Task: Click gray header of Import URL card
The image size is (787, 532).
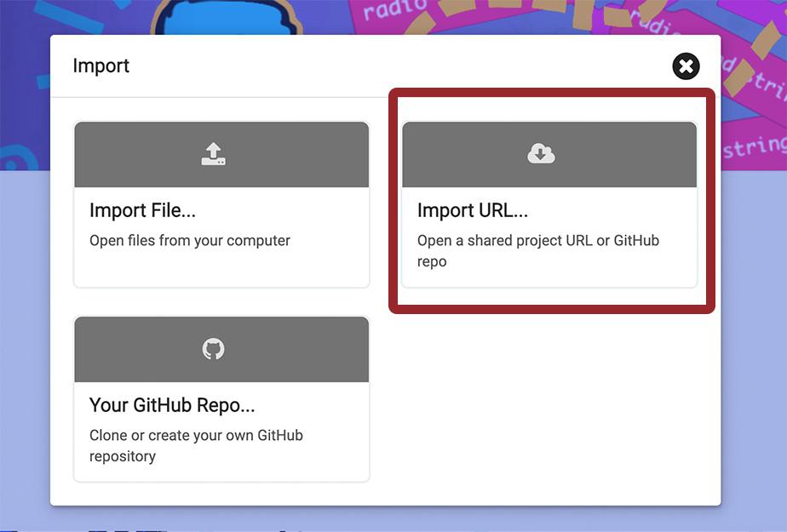Action: point(549,154)
